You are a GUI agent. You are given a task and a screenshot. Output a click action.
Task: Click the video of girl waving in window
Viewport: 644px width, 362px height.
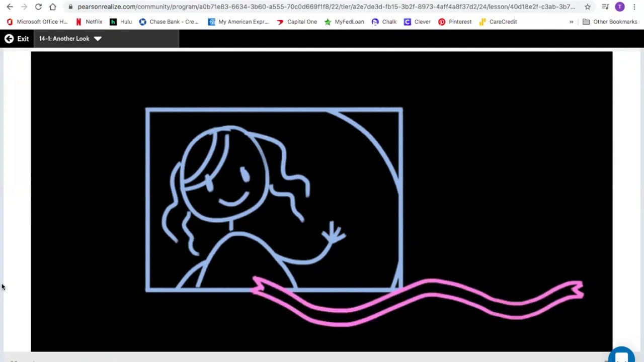point(321,201)
